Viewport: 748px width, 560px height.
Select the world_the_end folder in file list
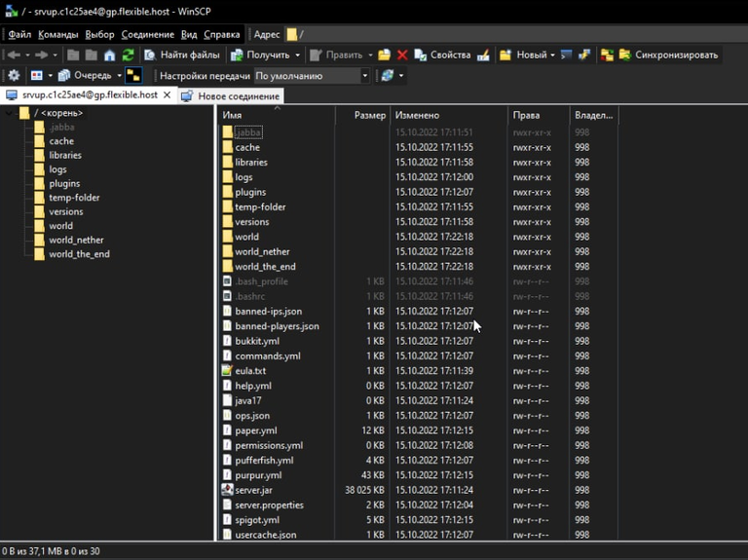pyautogui.click(x=265, y=267)
